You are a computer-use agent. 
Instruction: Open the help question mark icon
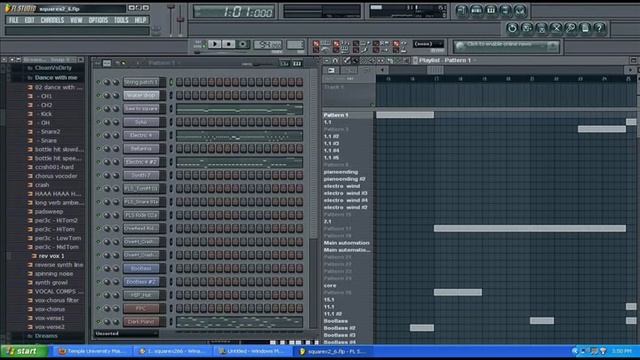click(x=599, y=28)
